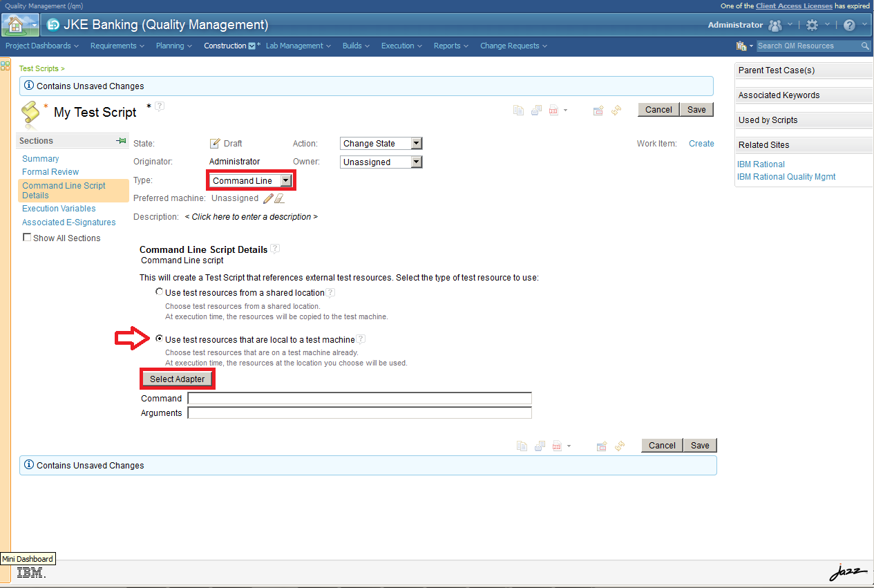874x588 pixels.
Task: Open the Project Dashboards menu
Action: coord(41,46)
